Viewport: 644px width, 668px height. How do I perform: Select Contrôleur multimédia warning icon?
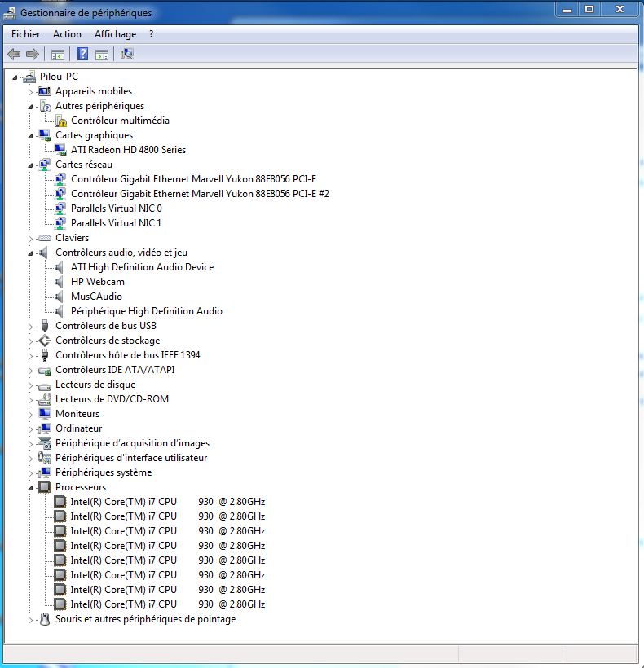(60, 121)
